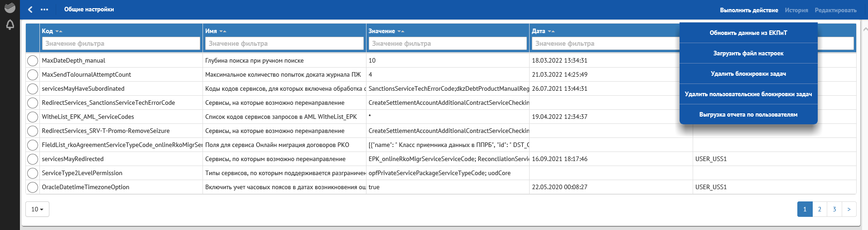Click the back arrow in header

pyautogui.click(x=30, y=10)
